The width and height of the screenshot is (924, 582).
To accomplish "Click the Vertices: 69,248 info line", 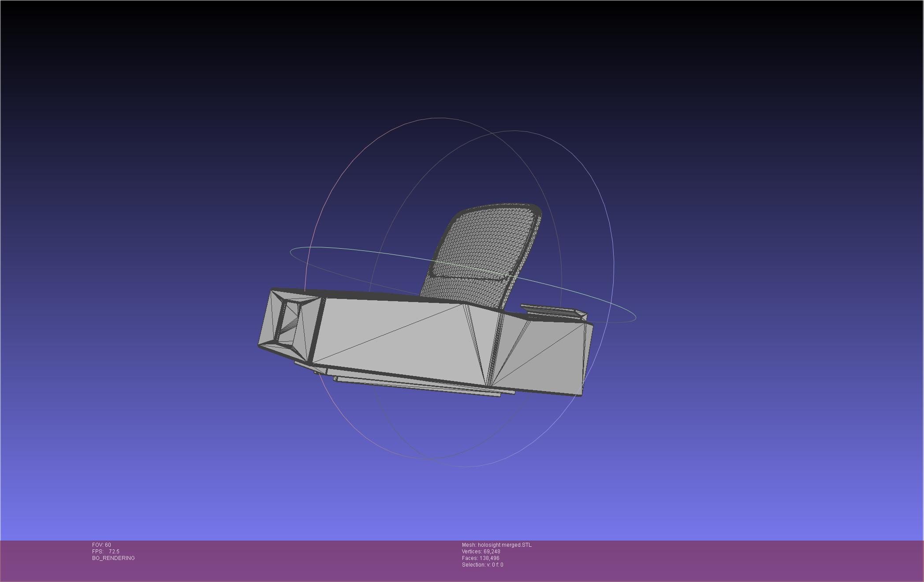I will point(481,552).
